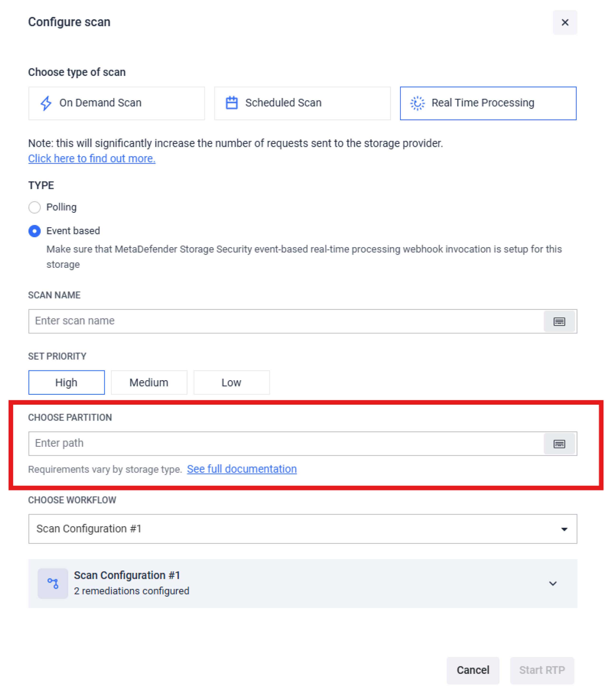Click the processing spinner icon on Real Time Processing

click(418, 103)
